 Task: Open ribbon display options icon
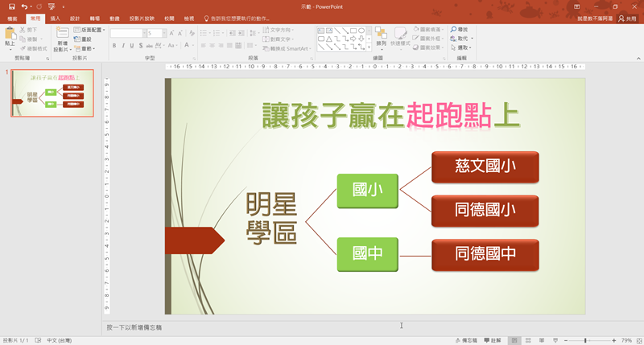coord(576,6)
